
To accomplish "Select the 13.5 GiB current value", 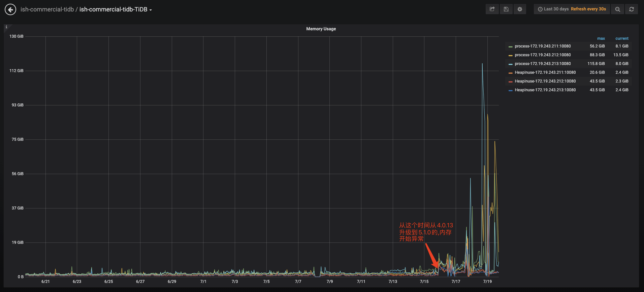I will click(x=621, y=55).
